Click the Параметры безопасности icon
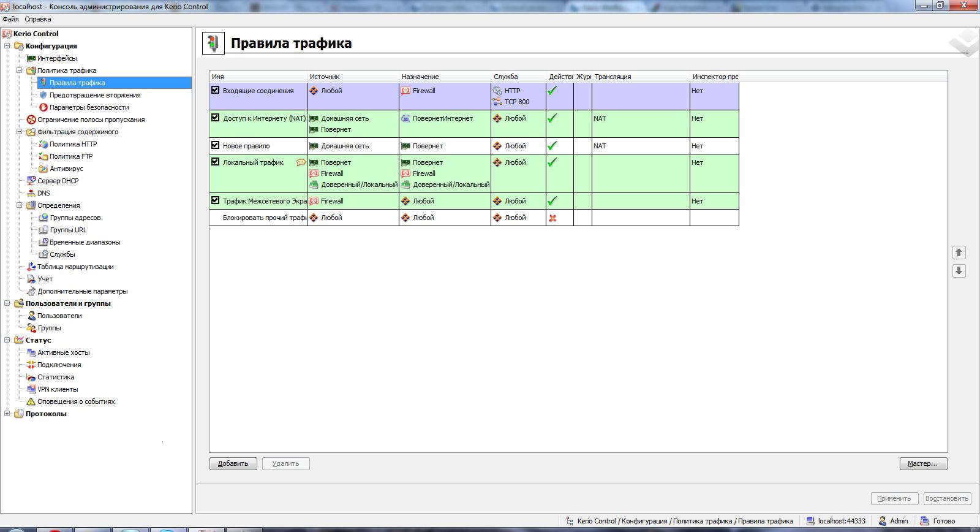Viewport: 980px width, 532px height. coord(43,107)
